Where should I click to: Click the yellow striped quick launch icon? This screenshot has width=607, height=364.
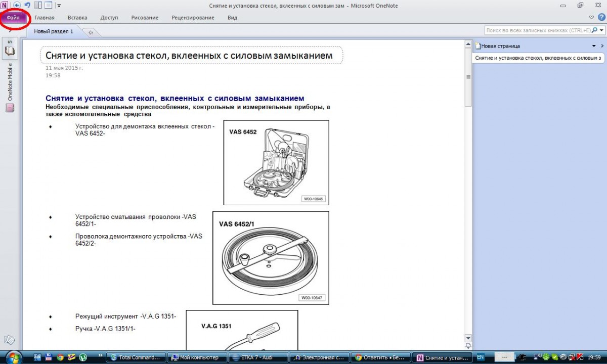72,357
